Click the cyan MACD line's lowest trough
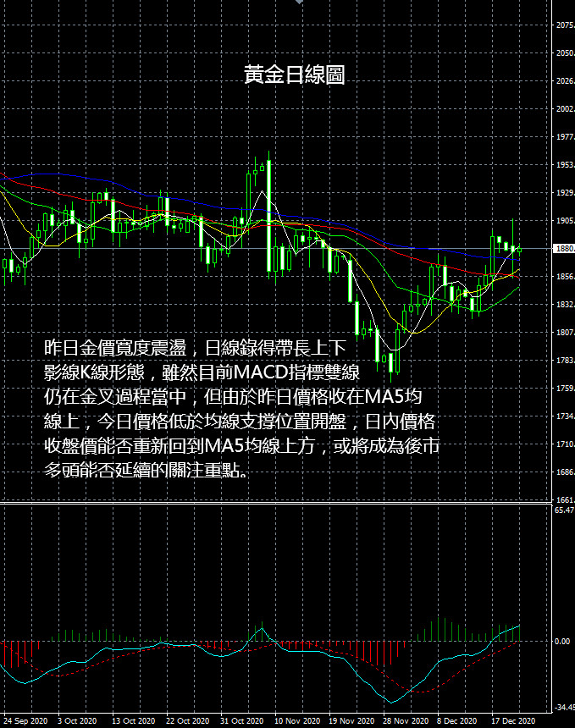The image size is (575, 728). pyautogui.click(x=392, y=702)
